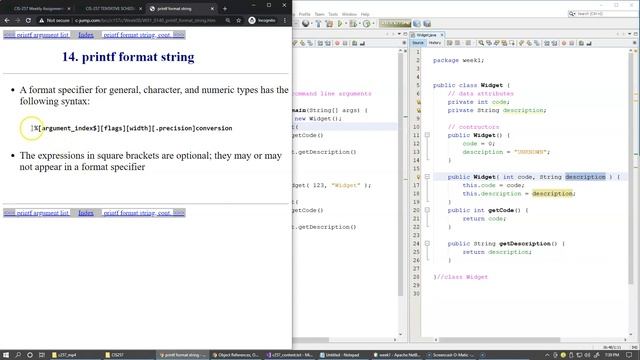Open the Window menu in NetBeans
640x360 pixels.
pos(349,14)
